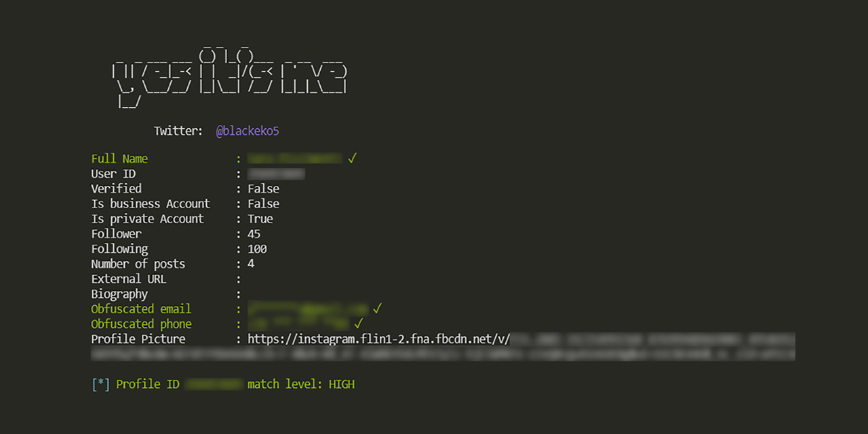This screenshot has width=868, height=434.
Task: Click the Verified value False
Action: 263,189
